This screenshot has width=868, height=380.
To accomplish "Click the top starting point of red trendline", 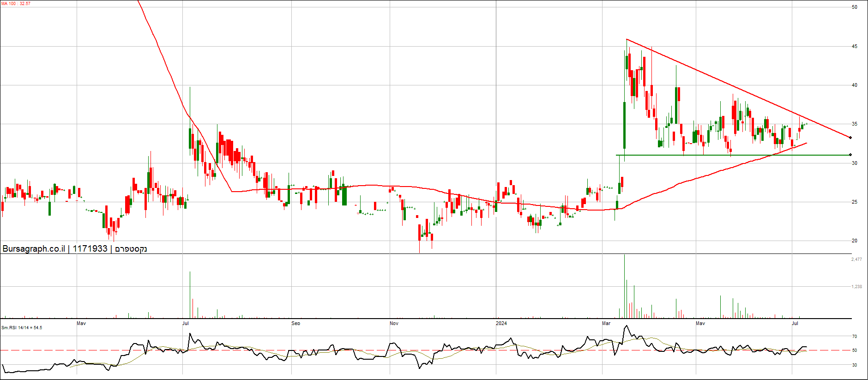I will tap(627, 39).
